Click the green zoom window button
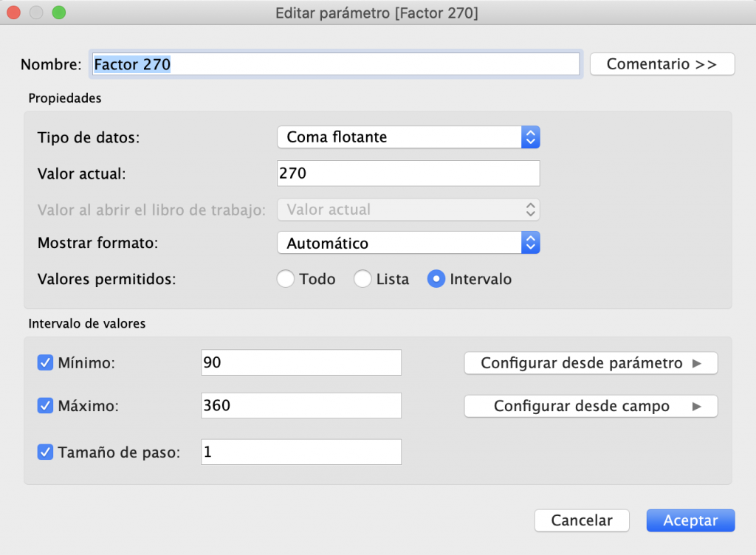The image size is (756, 555). pyautogui.click(x=59, y=13)
